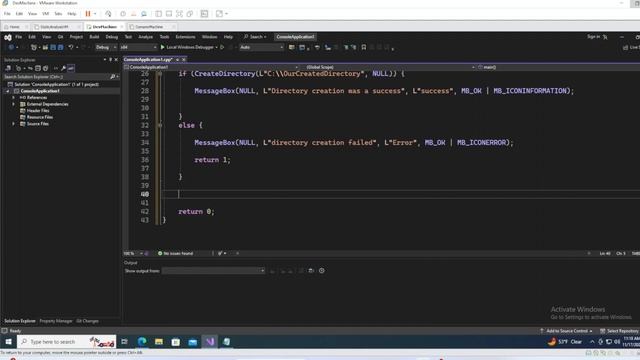The height and width of the screenshot is (360, 640).
Task: Open the Build menu in Visual Studio
Action: 94,37
